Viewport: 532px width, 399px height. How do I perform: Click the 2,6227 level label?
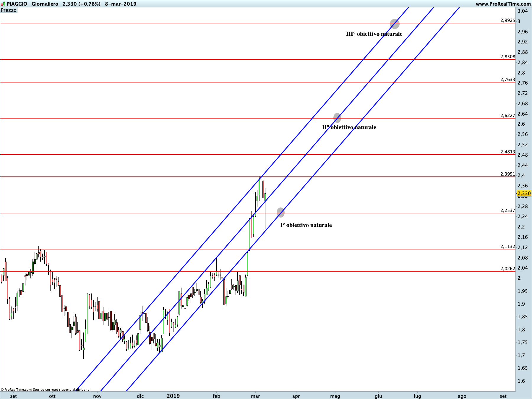click(x=507, y=116)
